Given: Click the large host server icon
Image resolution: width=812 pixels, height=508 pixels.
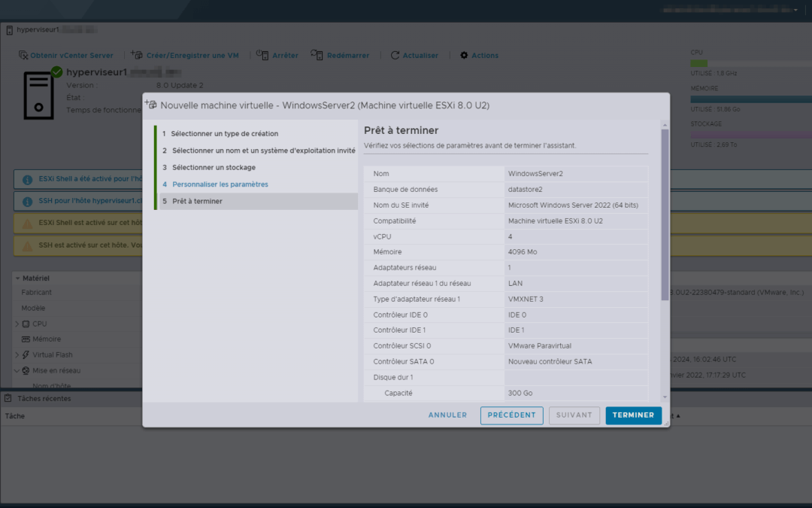Looking at the screenshot, I should click(39, 96).
